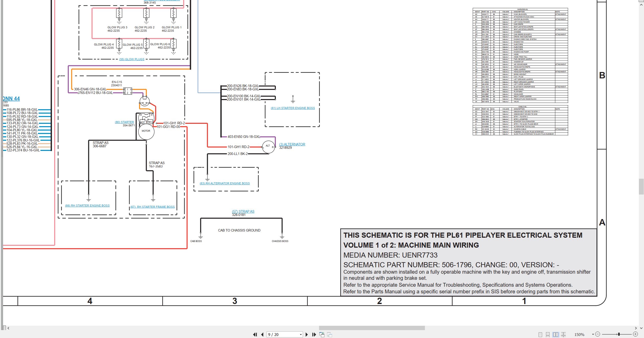Go to the next page
This screenshot has width=644, height=338.
tap(307, 334)
